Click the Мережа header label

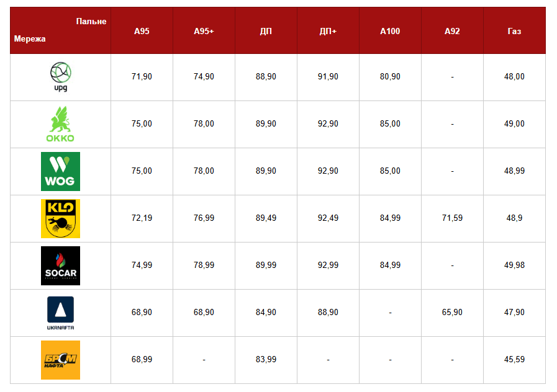[x=30, y=39]
